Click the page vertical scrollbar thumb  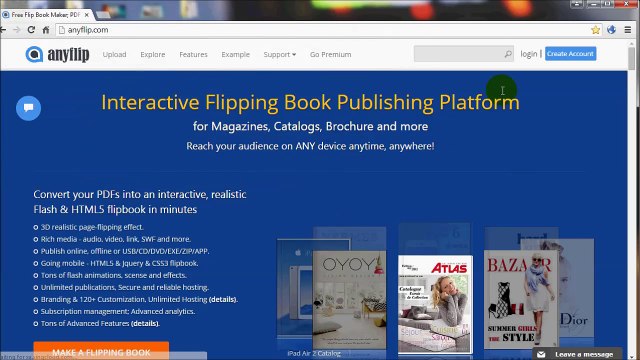[632, 58]
